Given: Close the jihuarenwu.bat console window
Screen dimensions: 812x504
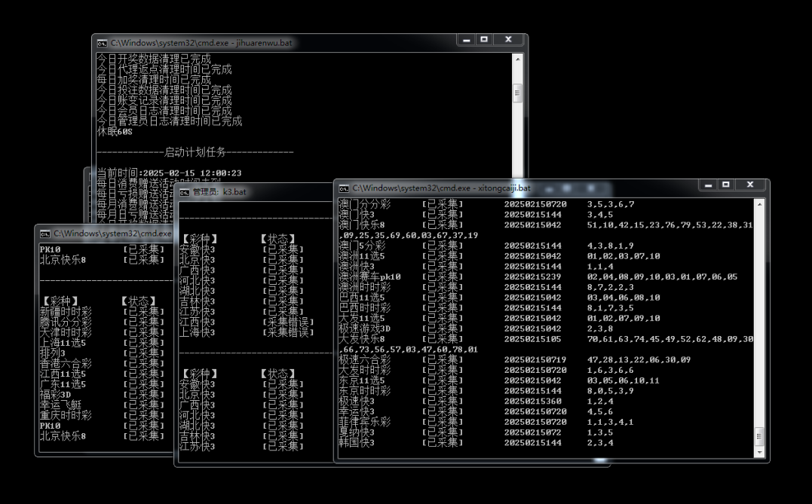Looking at the screenshot, I should point(509,40).
